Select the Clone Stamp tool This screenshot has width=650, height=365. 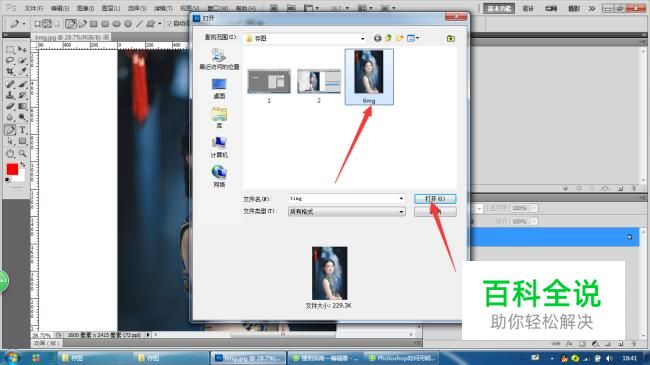[x=10, y=95]
